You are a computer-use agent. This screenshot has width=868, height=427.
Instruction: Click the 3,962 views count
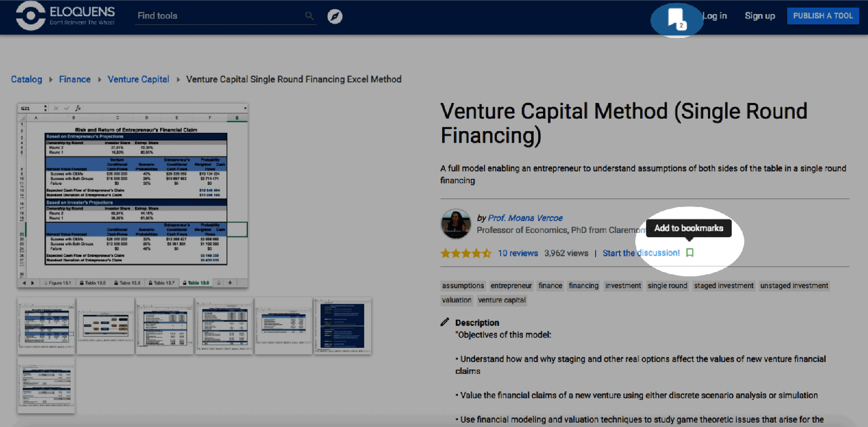(x=566, y=253)
